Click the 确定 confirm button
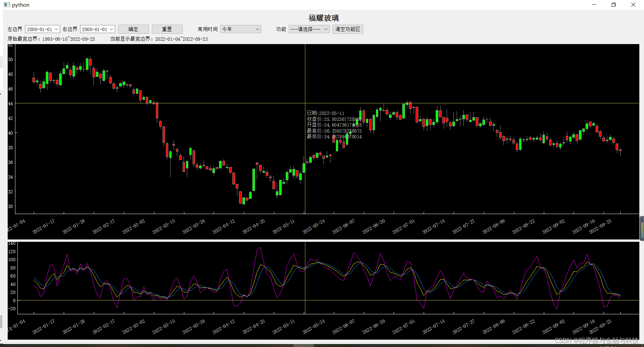Viewport: 644px width, 347px height. (133, 29)
